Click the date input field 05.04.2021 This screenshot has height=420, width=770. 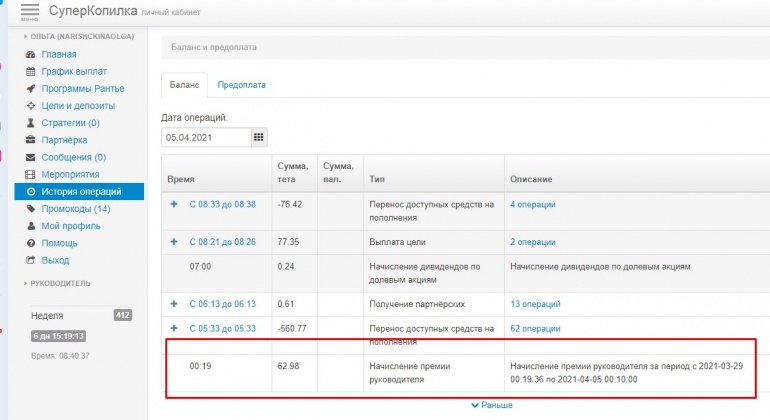[x=205, y=137]
